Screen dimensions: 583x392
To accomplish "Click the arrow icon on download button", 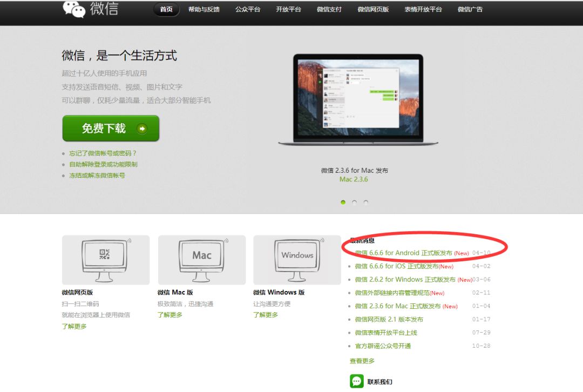I will tap(142, 129).
